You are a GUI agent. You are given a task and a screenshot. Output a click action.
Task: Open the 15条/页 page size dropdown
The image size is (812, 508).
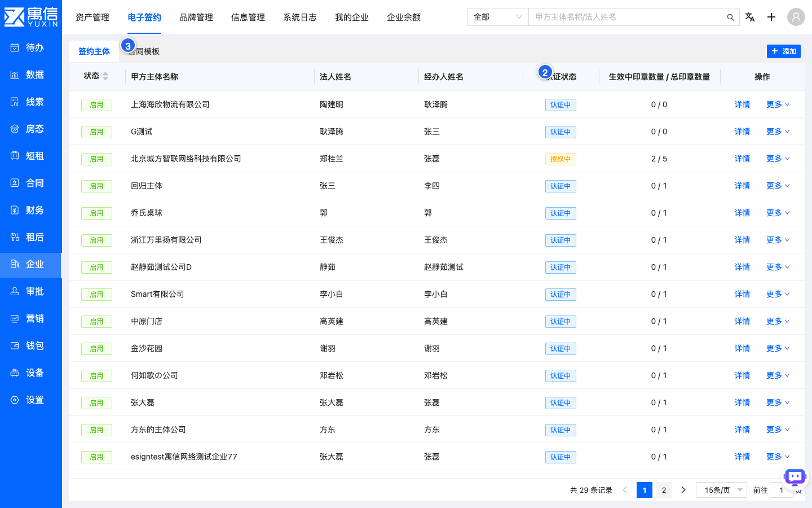722,490
